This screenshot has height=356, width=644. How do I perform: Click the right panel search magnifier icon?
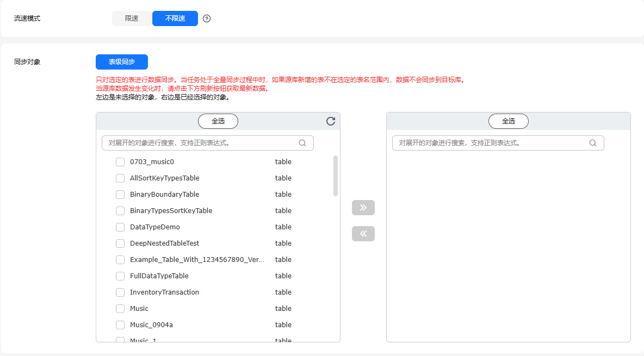(593, 143)
